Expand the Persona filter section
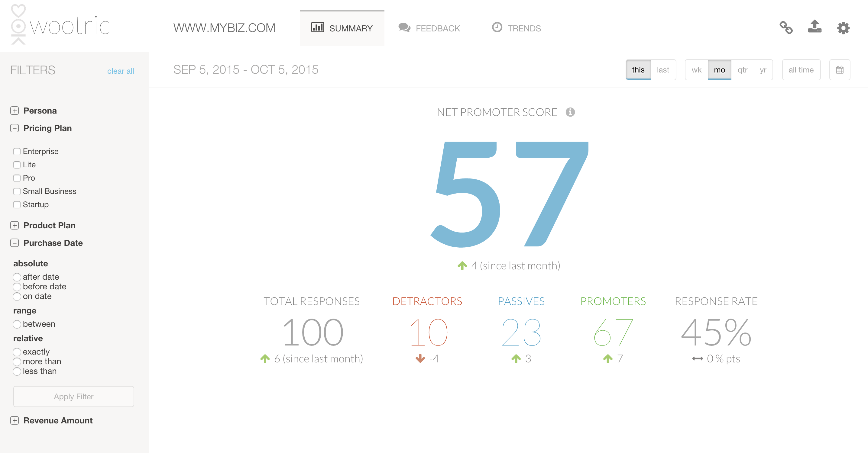 [15, 111]
